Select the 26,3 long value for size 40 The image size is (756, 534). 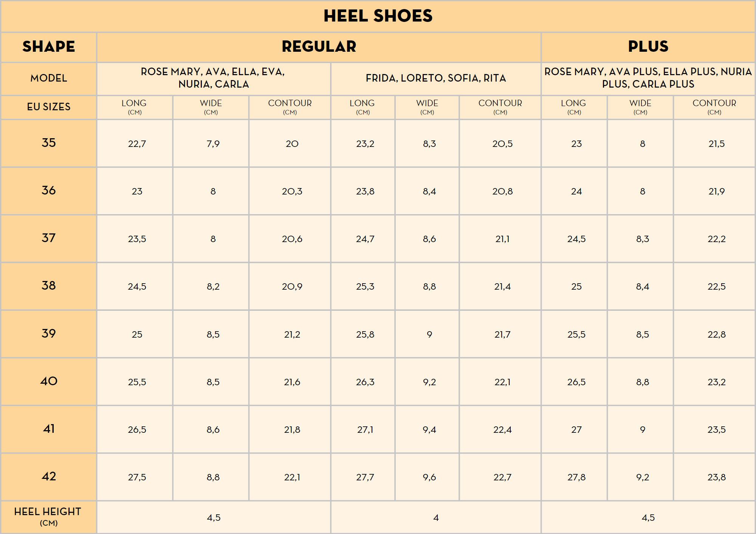pos(365,382)
